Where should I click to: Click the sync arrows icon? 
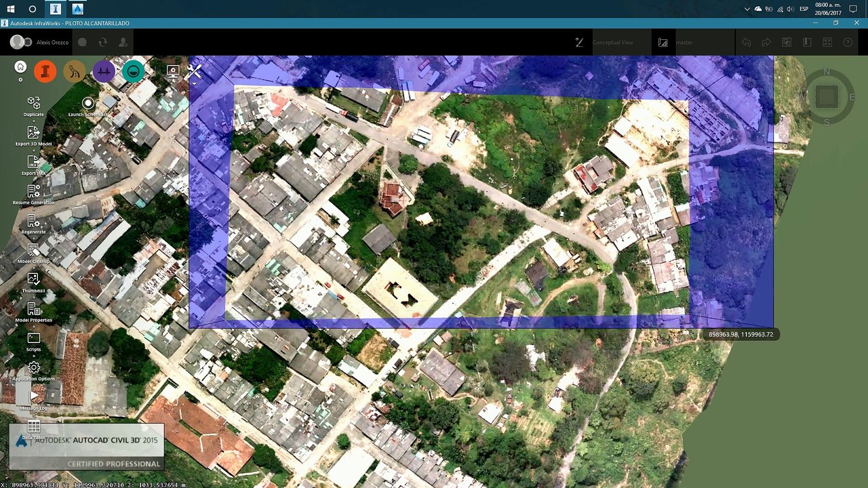[102, 42]
